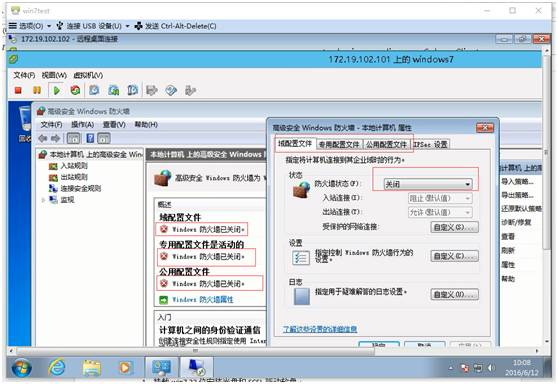Close the firewall properties dialog
558x384 pixels.
coord(485,127)
